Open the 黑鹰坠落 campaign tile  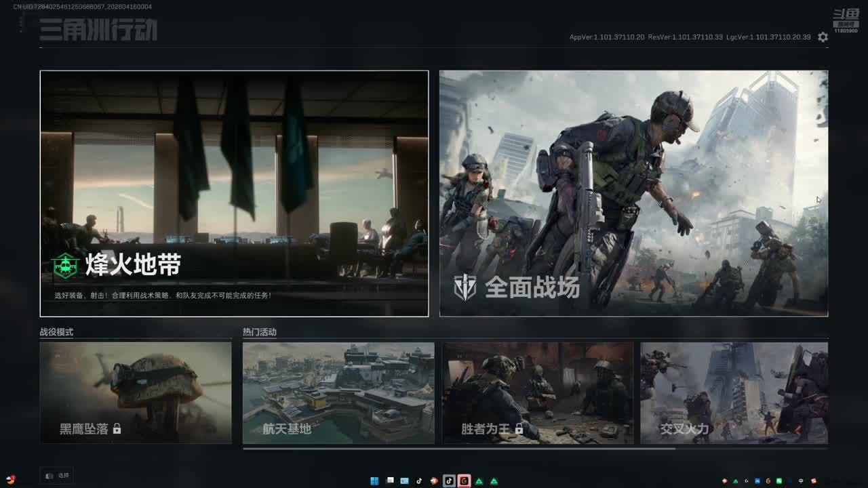[136, 393]
